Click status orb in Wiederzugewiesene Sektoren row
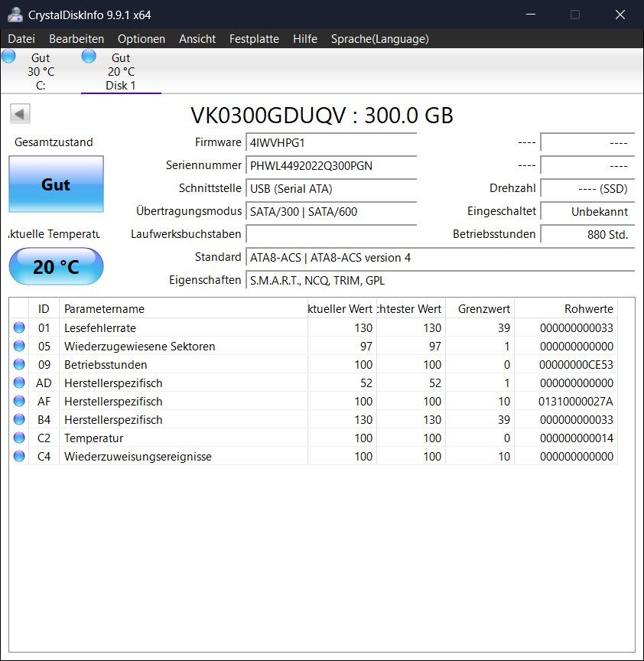This screenshot has height=661, width=644. pyautogui.click(x=19, y=346)
